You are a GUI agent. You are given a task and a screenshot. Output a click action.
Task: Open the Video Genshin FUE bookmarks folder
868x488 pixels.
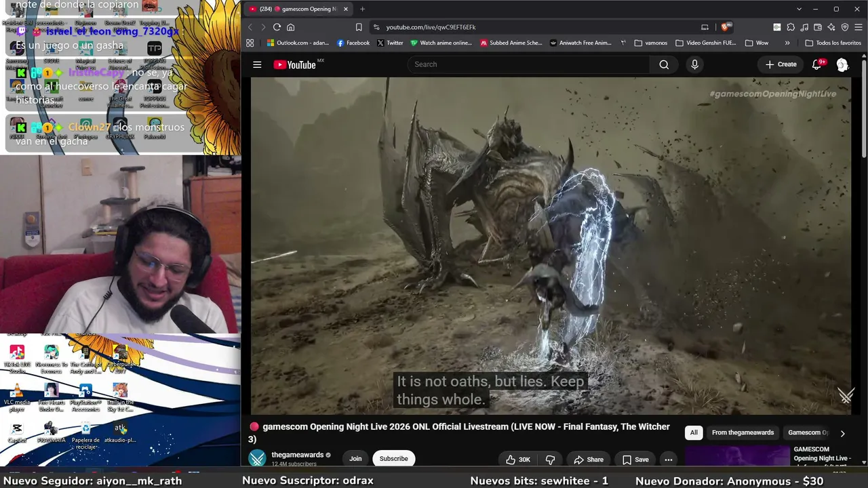tap(706, 43)
